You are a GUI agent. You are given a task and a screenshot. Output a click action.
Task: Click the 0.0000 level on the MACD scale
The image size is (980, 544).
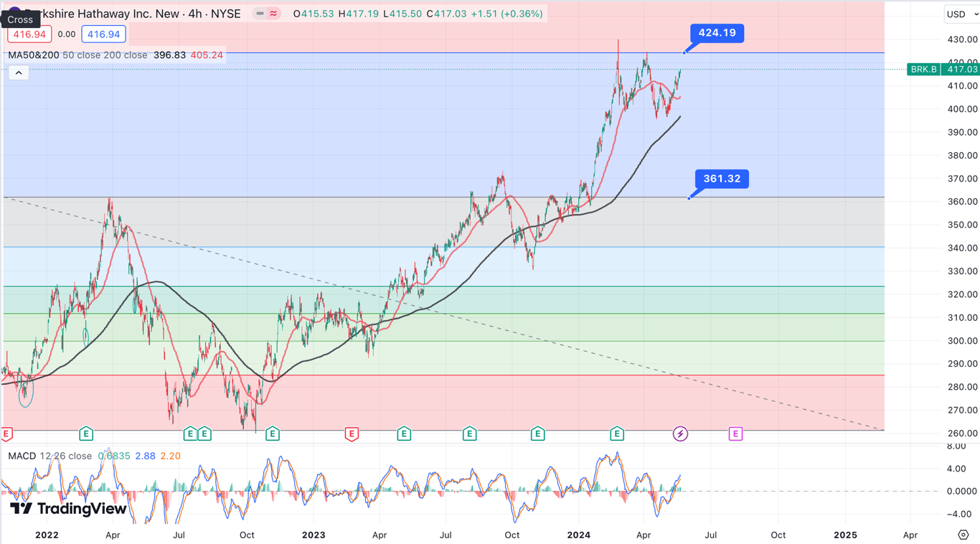[961, 492]
